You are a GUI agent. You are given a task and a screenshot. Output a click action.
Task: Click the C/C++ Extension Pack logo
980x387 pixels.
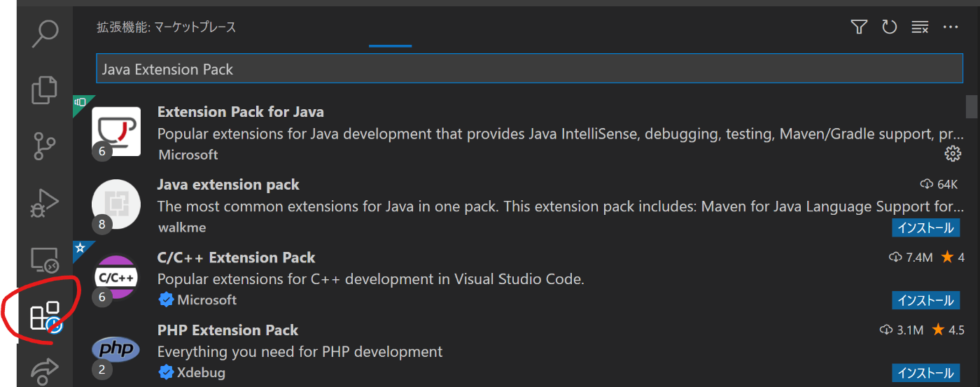115,278
